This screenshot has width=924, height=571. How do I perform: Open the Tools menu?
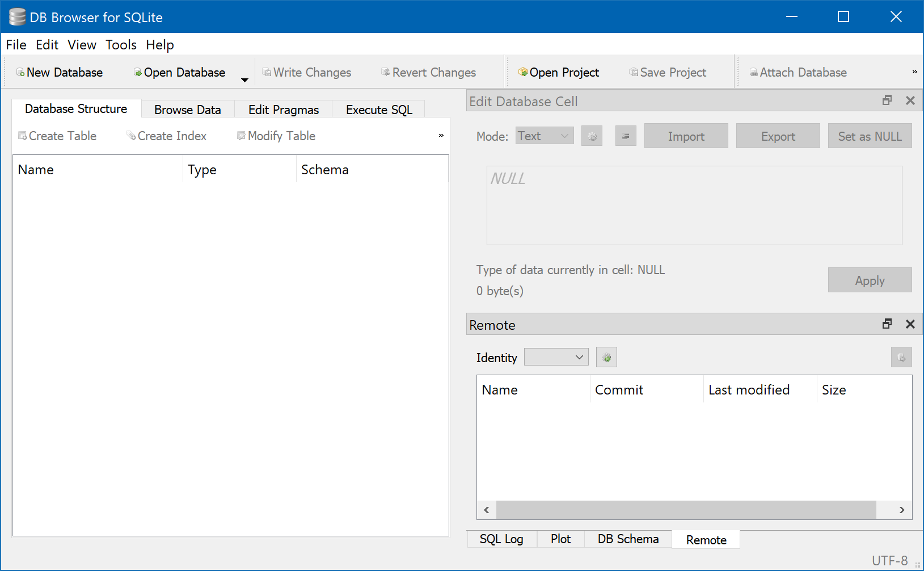120,45
